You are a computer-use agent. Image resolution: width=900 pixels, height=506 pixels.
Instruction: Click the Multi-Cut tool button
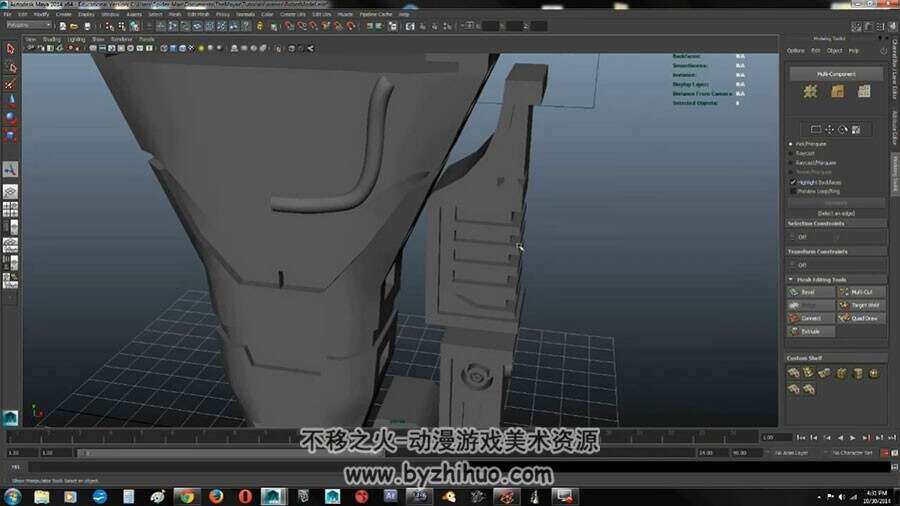861,292
